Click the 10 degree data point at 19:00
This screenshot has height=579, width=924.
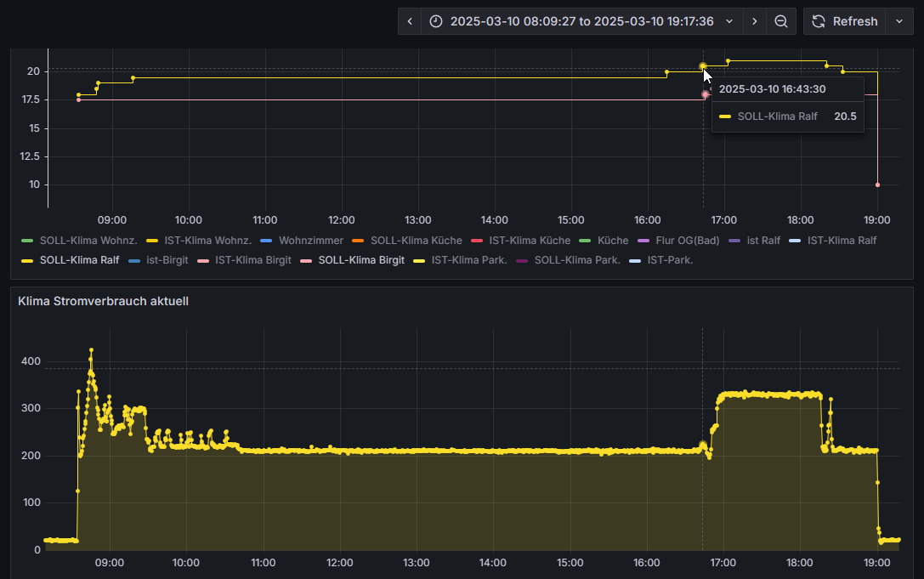tap(877, 184)
